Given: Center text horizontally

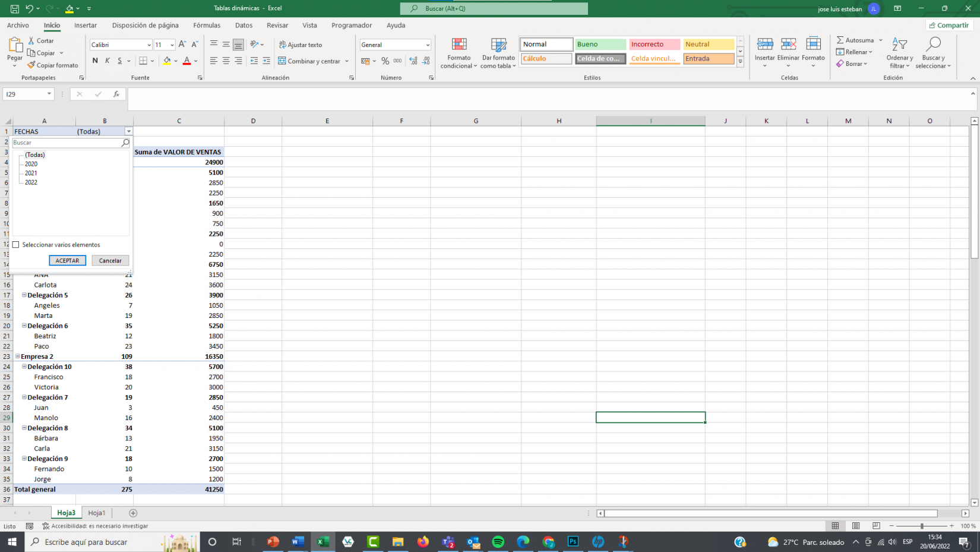Looking at the screenshot, I should click(x=226, y=61).
